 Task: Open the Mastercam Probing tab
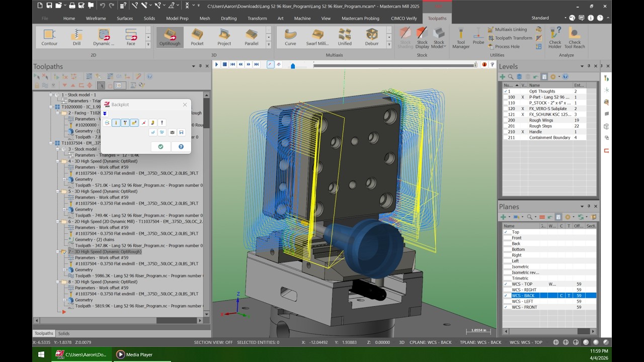click(360, 18)
